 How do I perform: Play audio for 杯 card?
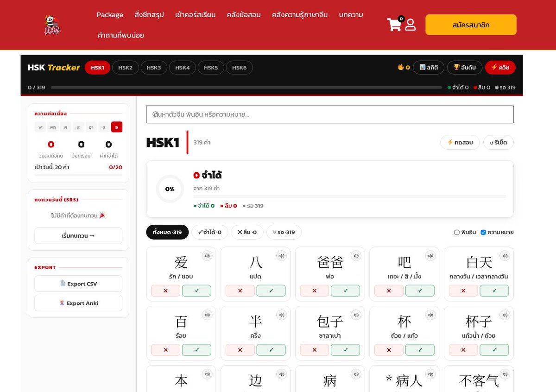(430, 315)
